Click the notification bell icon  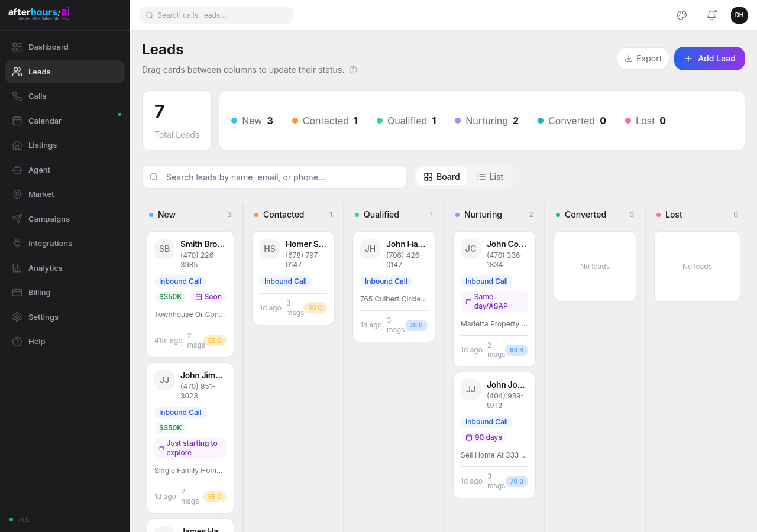coord(711,15)
